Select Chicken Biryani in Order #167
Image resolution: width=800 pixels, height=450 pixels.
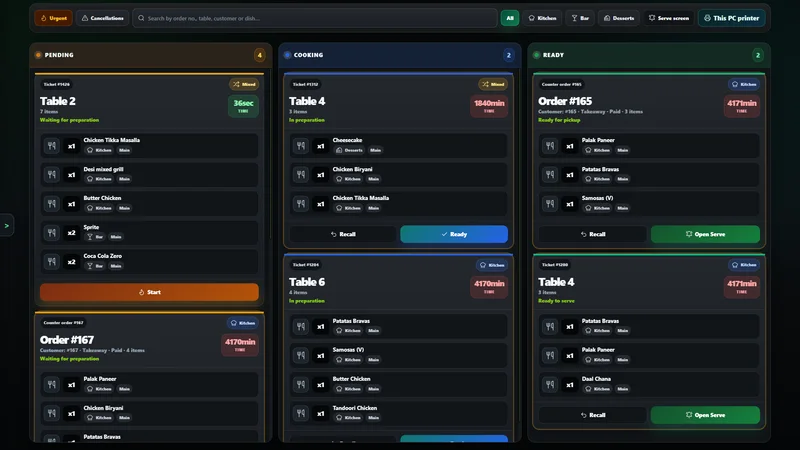149,413
